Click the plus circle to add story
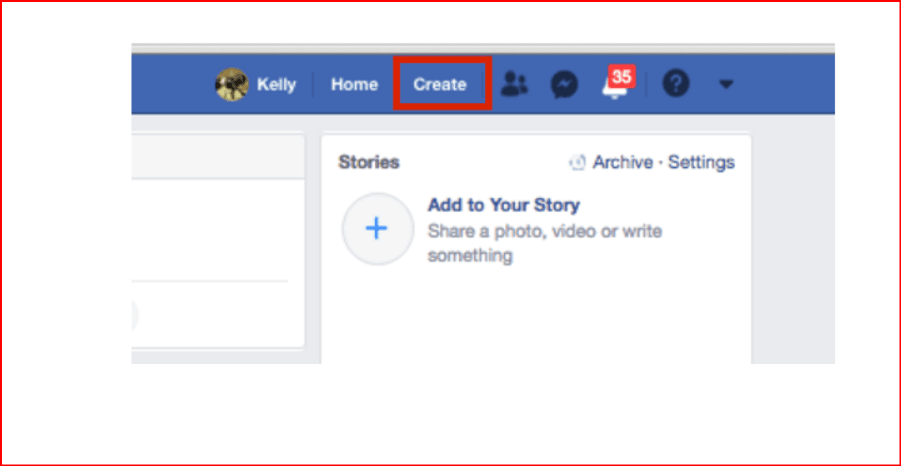The width and height of the screenshot is (901, 466). 376,229
